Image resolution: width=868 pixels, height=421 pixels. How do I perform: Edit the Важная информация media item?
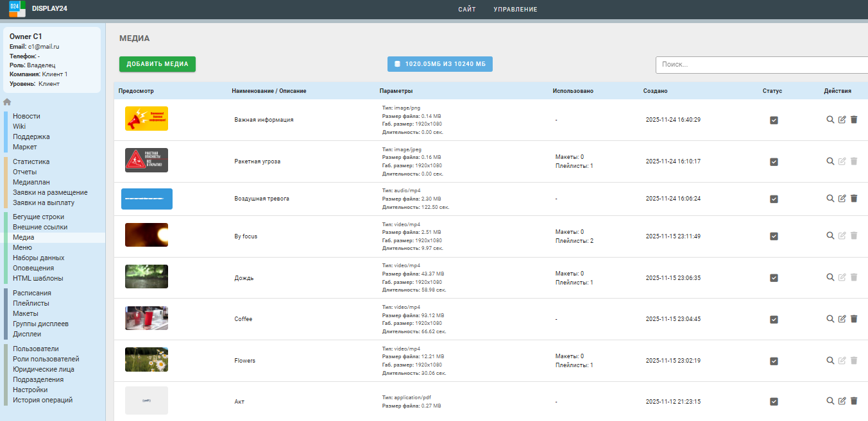(x=842, y=120)
